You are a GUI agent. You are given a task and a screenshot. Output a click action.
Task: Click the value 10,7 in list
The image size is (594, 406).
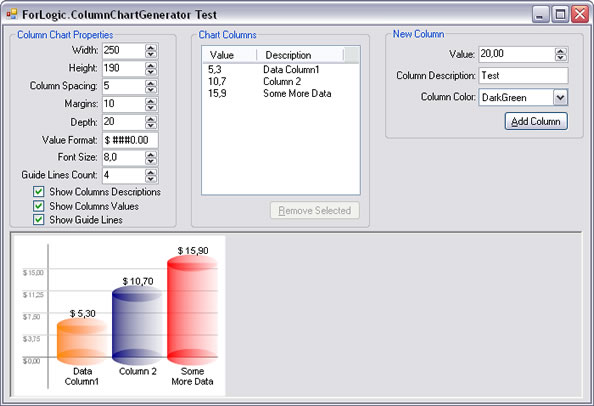pyautogui.click(x=217, y=81)
